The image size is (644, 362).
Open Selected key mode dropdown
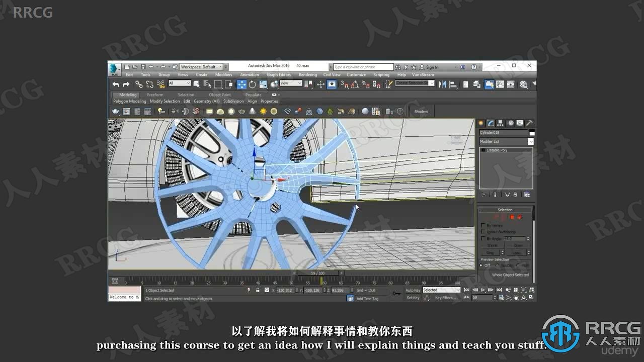[x=441, y=290]
